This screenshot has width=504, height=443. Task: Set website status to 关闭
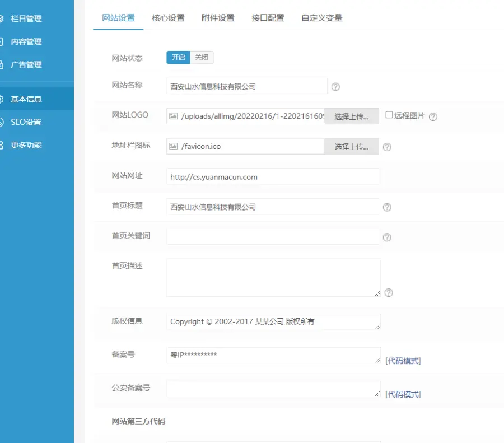click(202, 58)
